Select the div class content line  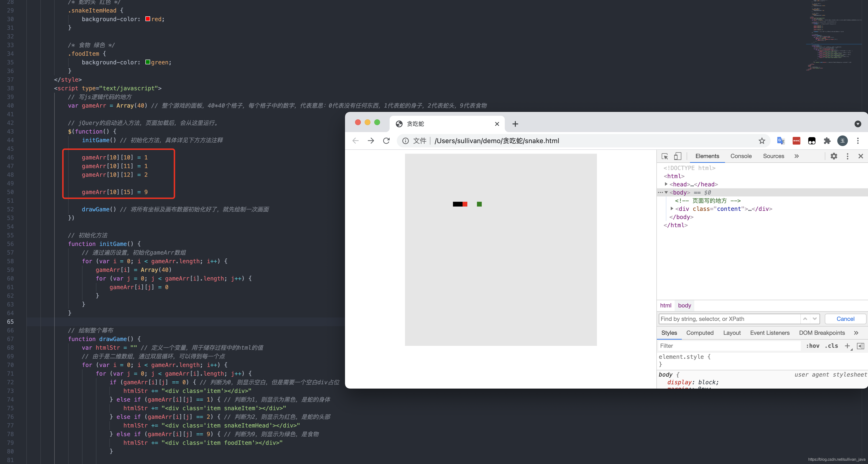click(x=723, y=209)
